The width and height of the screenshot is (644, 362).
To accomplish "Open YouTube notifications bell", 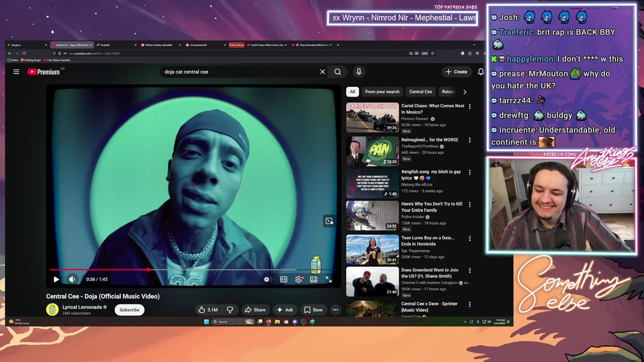I will [480, 72].
